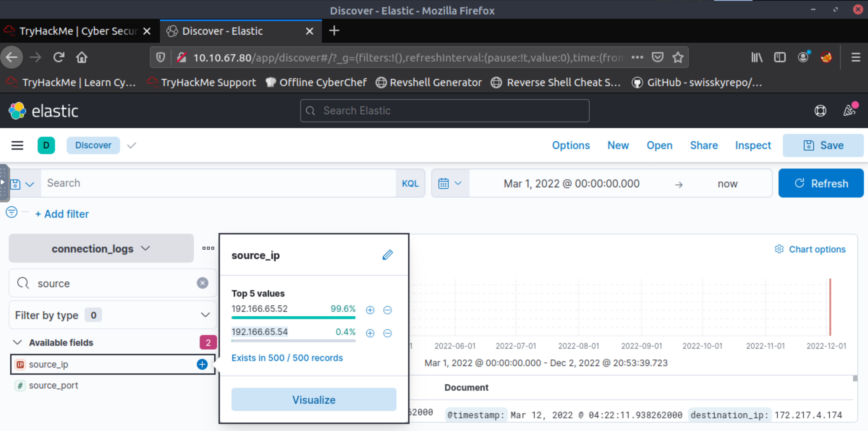Click the Save button
The width and height of the screenshot is (868, 431).
pos(823,145)
